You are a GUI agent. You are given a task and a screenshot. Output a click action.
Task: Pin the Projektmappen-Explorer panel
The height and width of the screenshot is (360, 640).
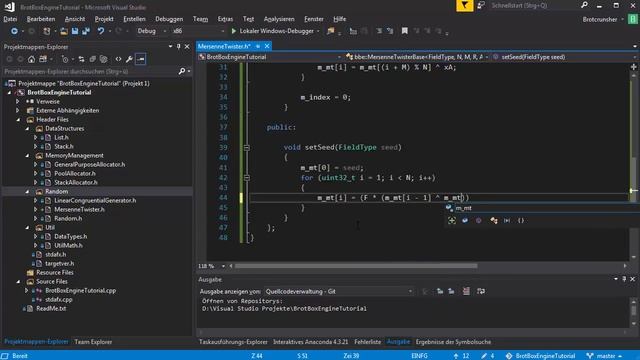178,47
